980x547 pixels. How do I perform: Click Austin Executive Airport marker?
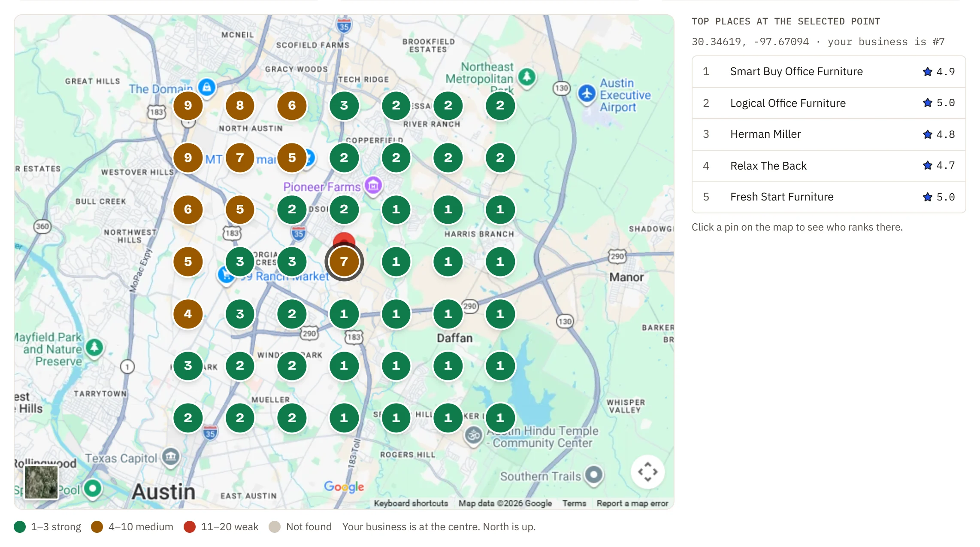(587, 94)
